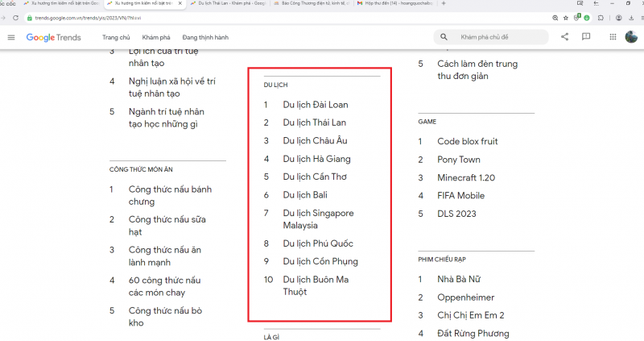The width and height of the screenshot is (644, 341).
Task: Go to Trang chủ in navigation
Action: [116, 37]
